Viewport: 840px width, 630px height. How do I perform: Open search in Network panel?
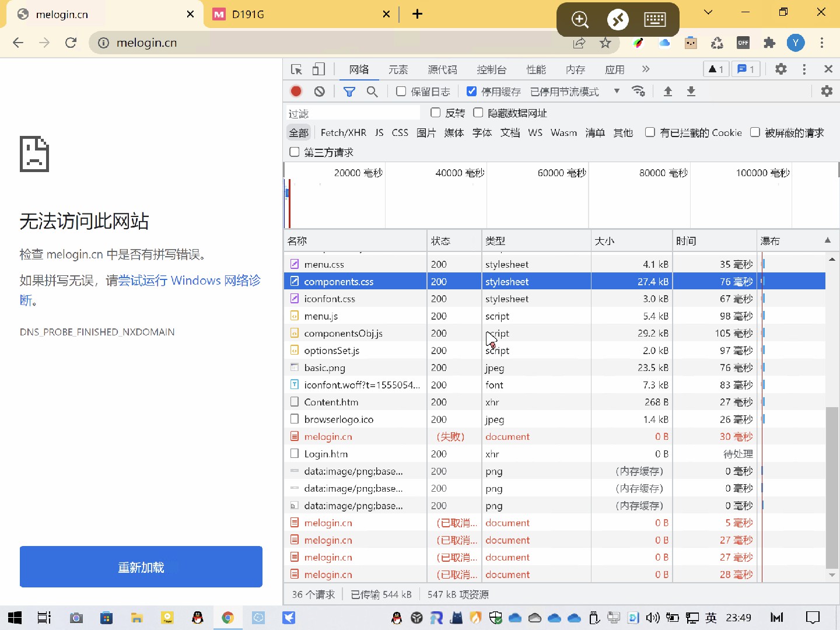(372, 91)
